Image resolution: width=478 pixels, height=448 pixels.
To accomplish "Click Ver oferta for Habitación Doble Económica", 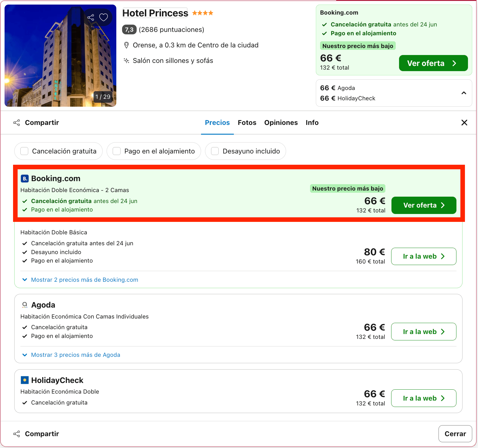I will click(424, 205).
